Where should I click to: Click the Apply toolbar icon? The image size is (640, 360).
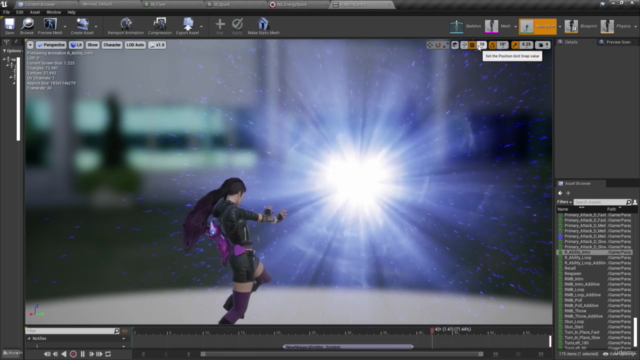pyautogui.click(x=237, y=24)
